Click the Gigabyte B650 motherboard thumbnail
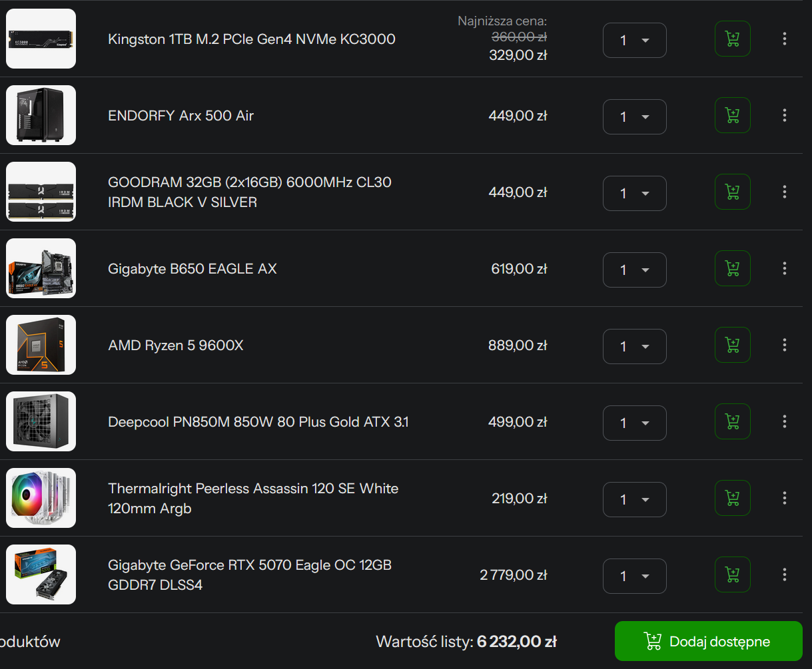The width and height of the screenshot is (812, 669). pos(41,268)
